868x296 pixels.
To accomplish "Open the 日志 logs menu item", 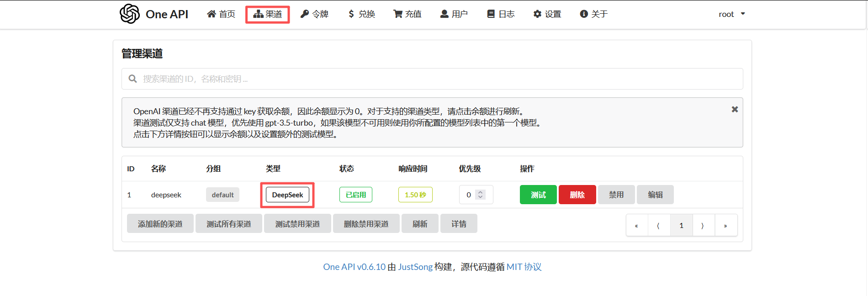I will (501, 14).
